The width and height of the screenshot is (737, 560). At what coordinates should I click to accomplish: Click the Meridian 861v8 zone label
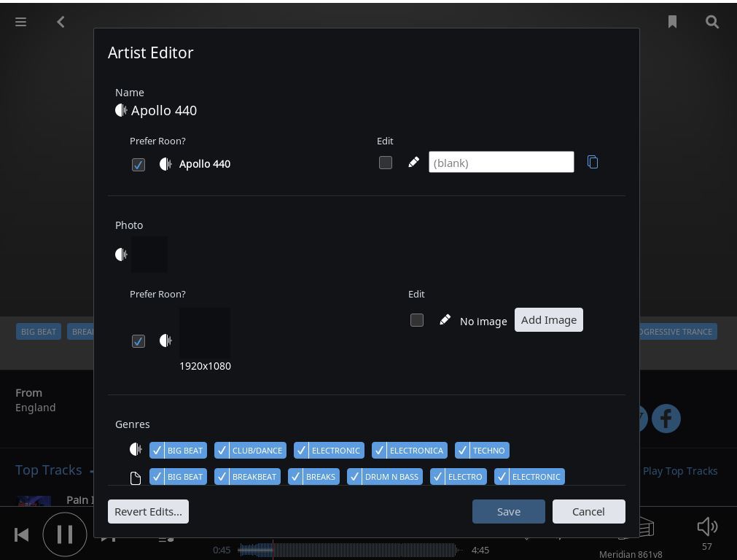coord(631,554)
